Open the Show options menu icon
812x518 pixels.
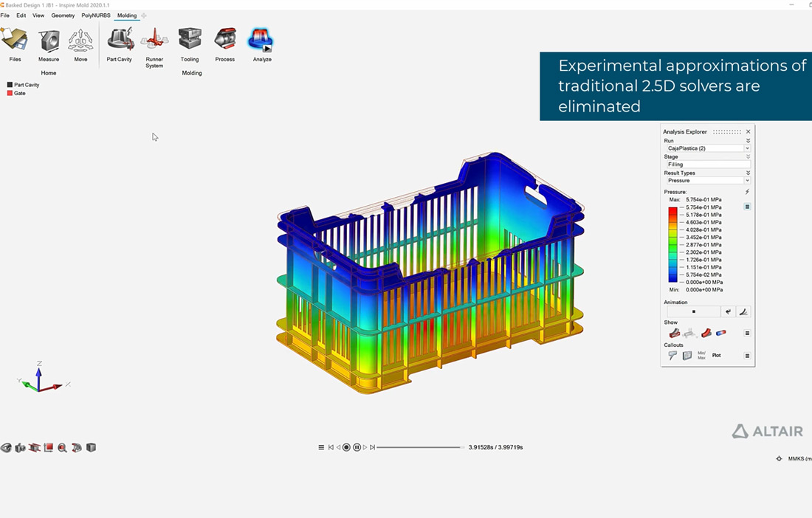[747, 334]
